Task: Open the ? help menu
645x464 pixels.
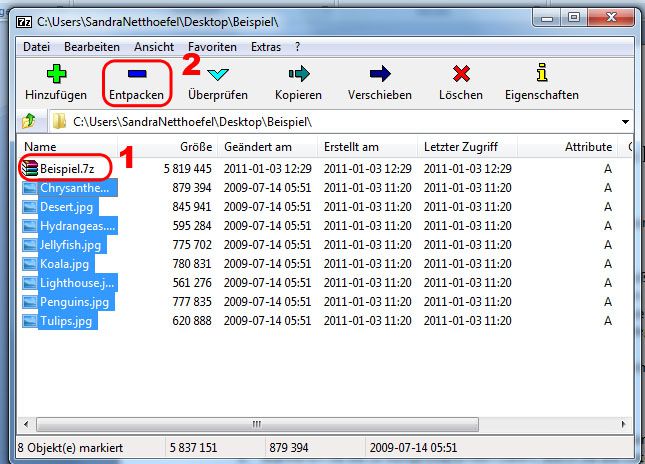Action: 297,47
